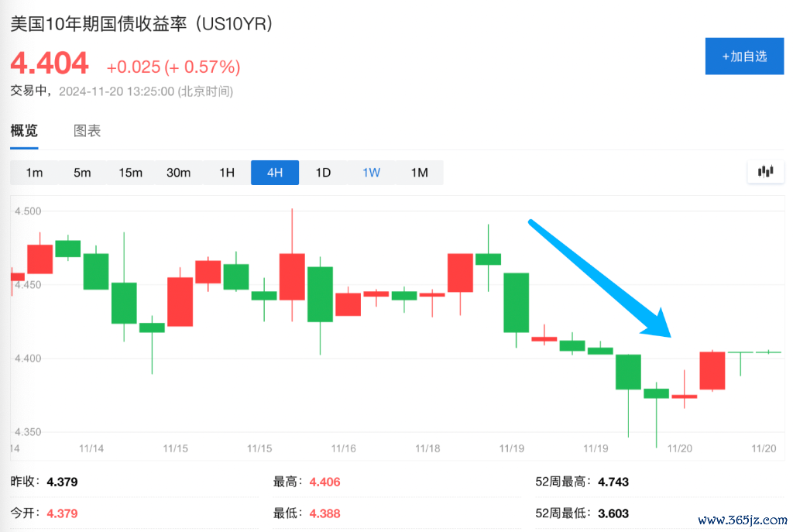Image resolution: width=793 pixels, height=532 pixels.
Task: Click the 4.500 y-axis label
Action: pos(28,211)
